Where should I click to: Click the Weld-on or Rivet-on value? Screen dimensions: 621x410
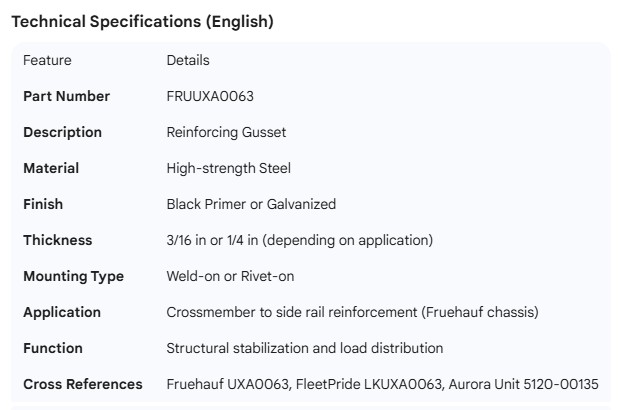click(230, 276)
